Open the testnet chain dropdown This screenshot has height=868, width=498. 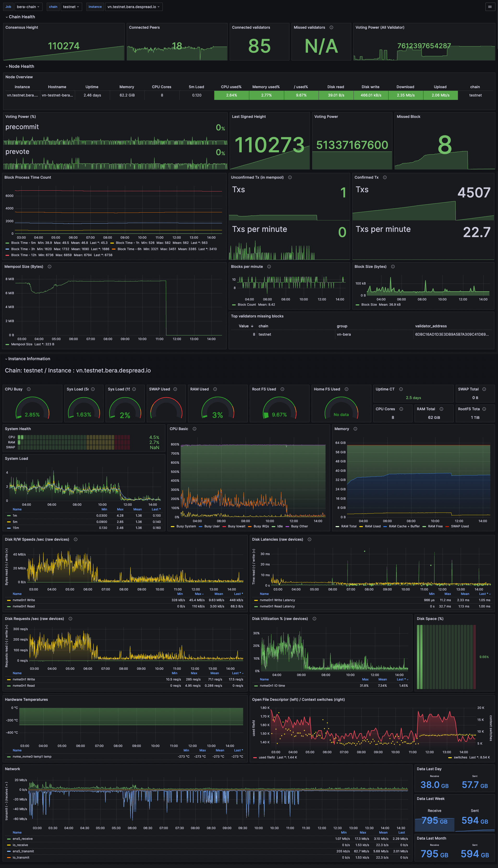(x=71, y=7)
